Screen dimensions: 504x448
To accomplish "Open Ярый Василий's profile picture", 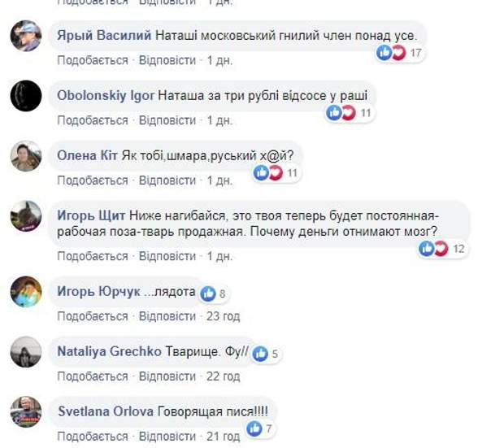I will click(26, 36).
